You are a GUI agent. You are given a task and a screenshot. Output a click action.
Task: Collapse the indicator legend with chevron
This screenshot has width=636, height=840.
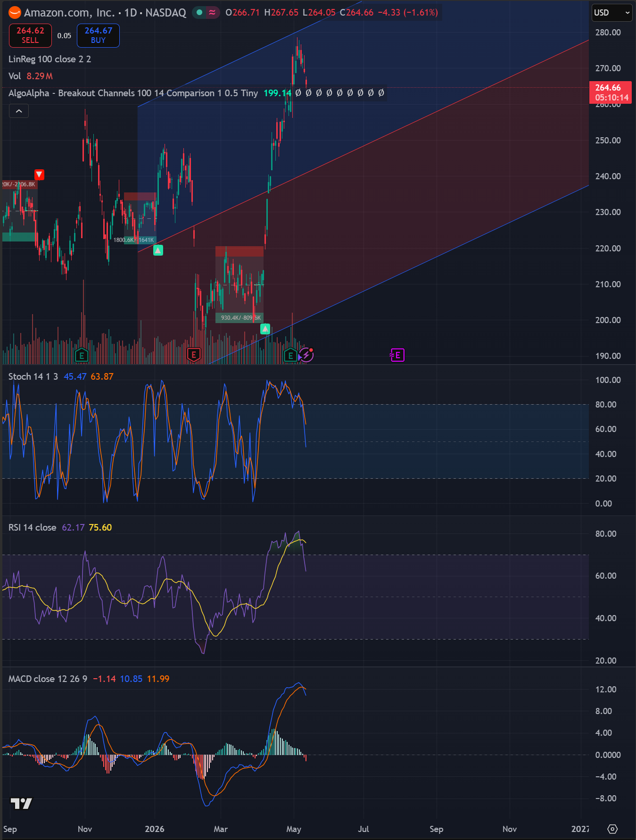coord(19,111)
